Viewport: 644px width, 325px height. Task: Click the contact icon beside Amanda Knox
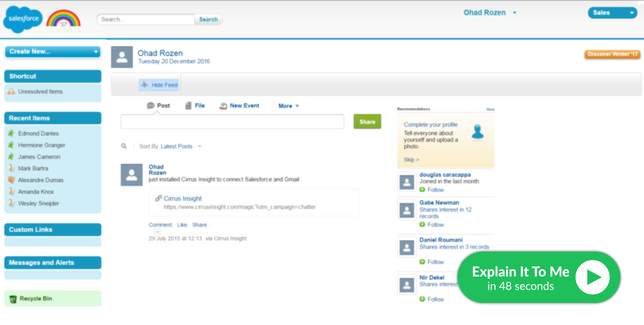pyautogui.click(x=11, y=191)
